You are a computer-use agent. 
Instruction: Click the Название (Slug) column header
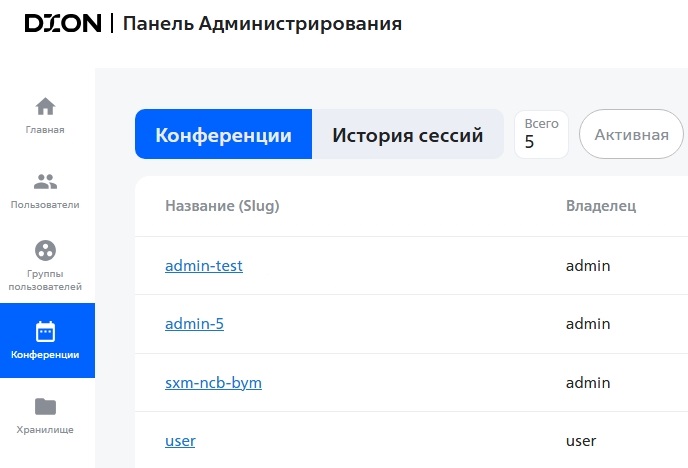[x=222, y=206]
